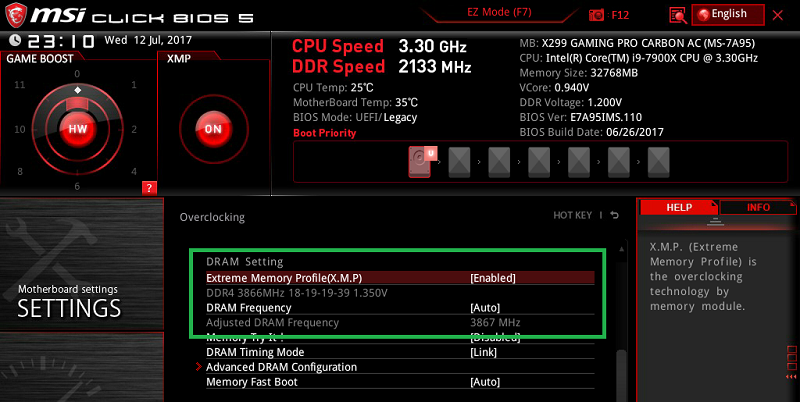Collapse the help panel with triple arrows
Screen dimensions: 800x402
[791, 377]
